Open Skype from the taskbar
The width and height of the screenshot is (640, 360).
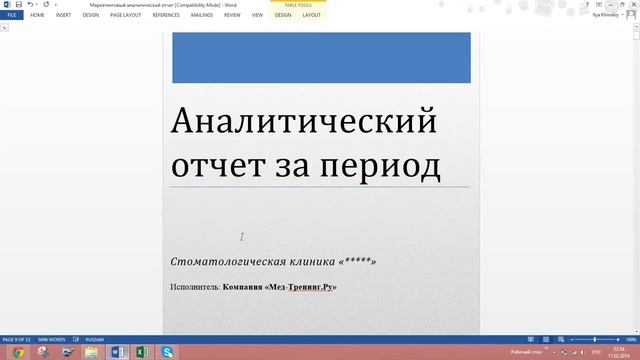point(167,352)
